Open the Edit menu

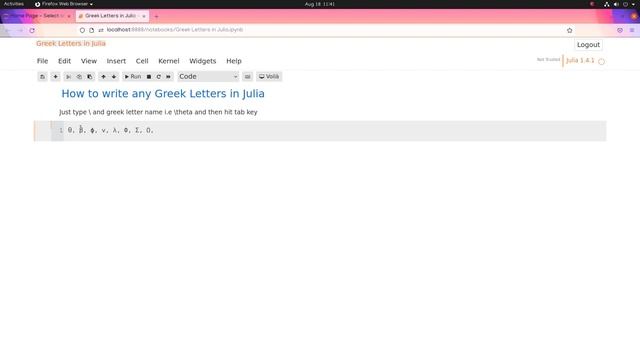tap(64, 61)
